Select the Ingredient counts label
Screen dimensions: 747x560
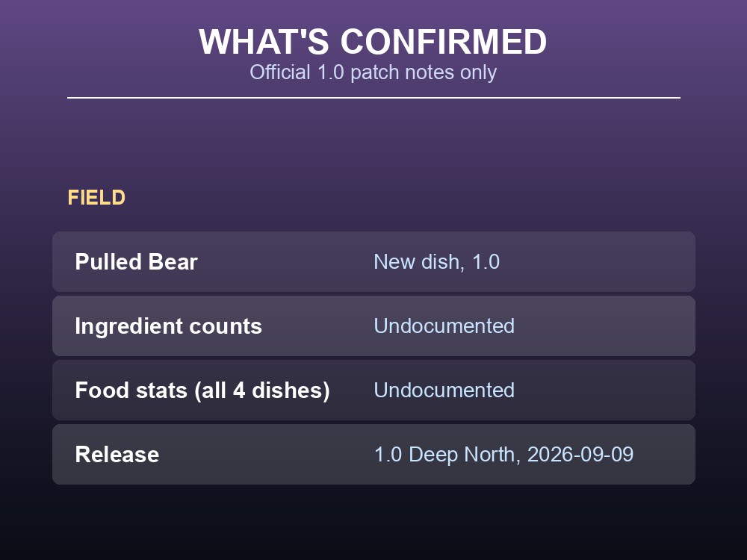[169, 326]
